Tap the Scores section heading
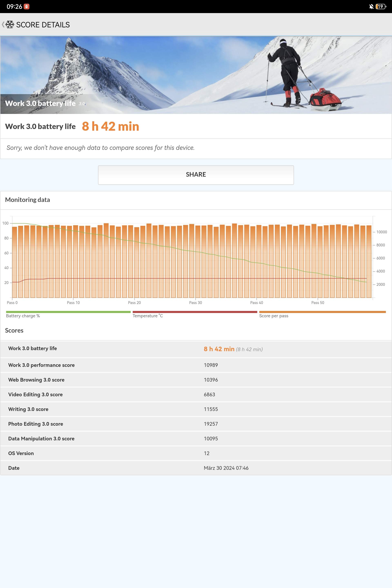 pyautogui.click(x=14, y=330)
